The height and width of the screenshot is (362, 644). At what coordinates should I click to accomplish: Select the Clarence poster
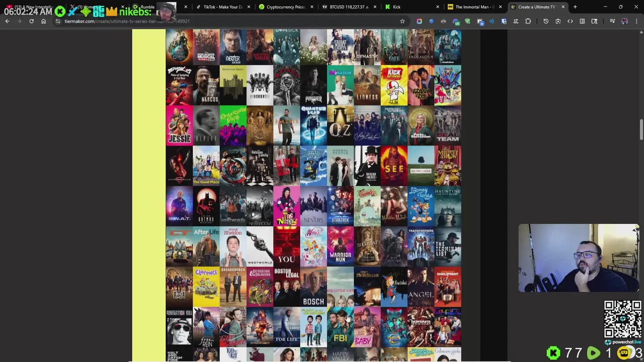pos(206,287)
